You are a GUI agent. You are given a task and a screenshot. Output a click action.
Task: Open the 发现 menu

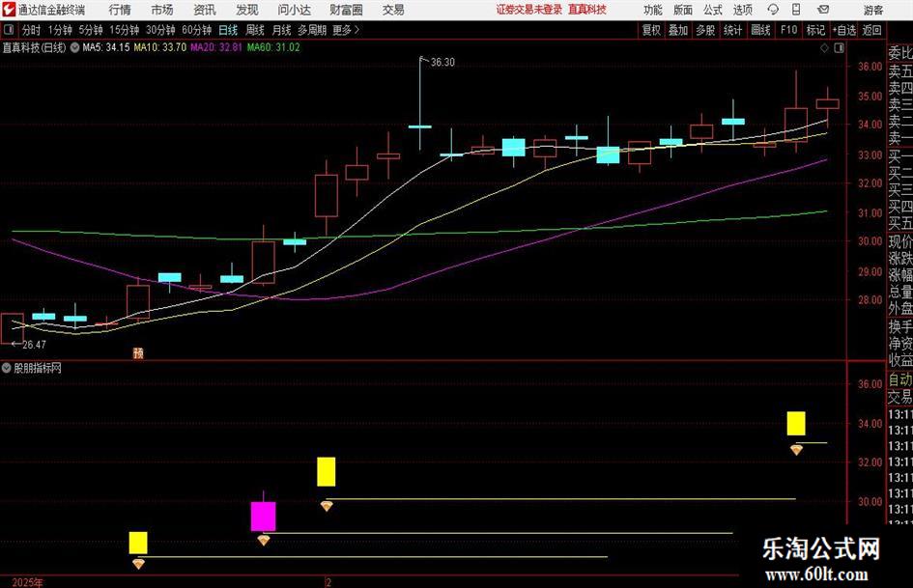[247, 10]
